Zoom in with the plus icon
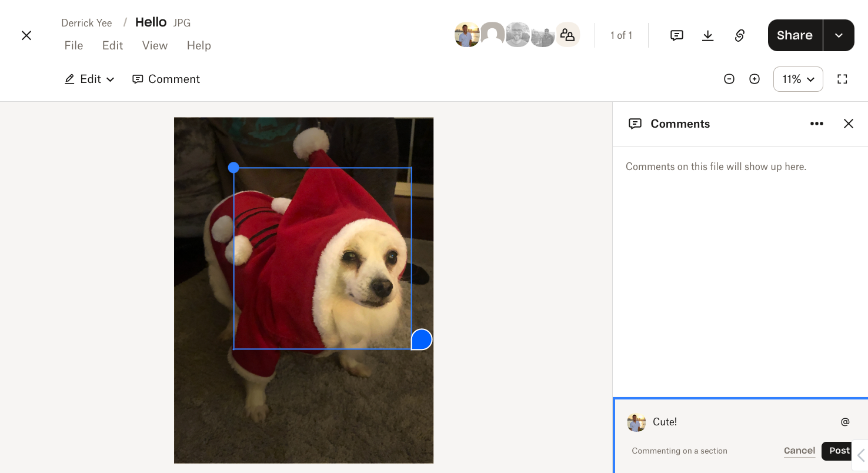This screenshot has width=868, height=473. click(x=755, y=79)
